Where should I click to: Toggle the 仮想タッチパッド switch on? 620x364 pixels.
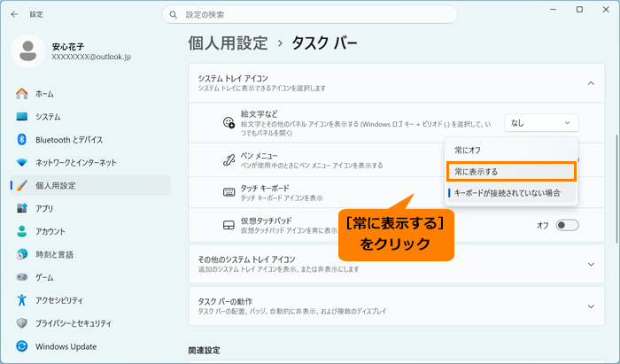[x=567, y=225]
